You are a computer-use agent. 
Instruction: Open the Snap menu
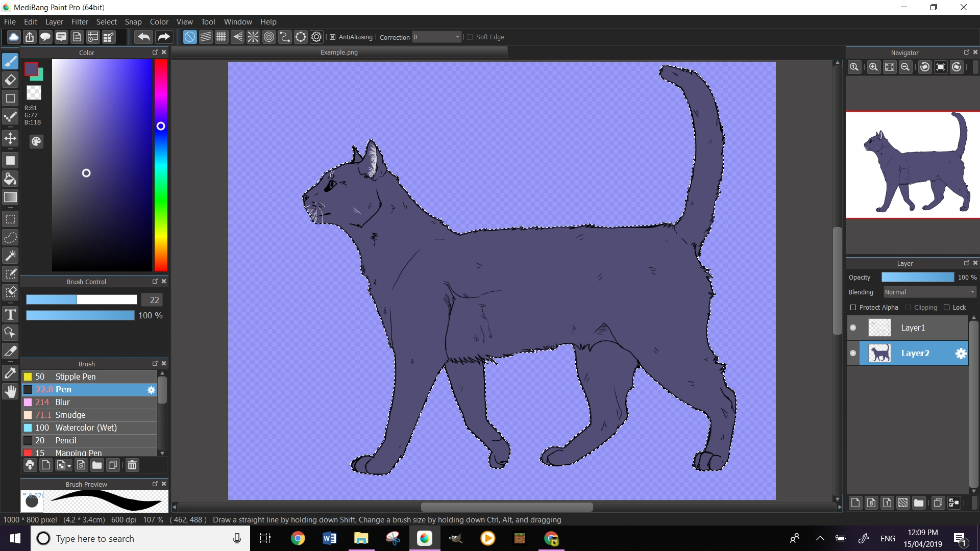(x=133, y=22)
